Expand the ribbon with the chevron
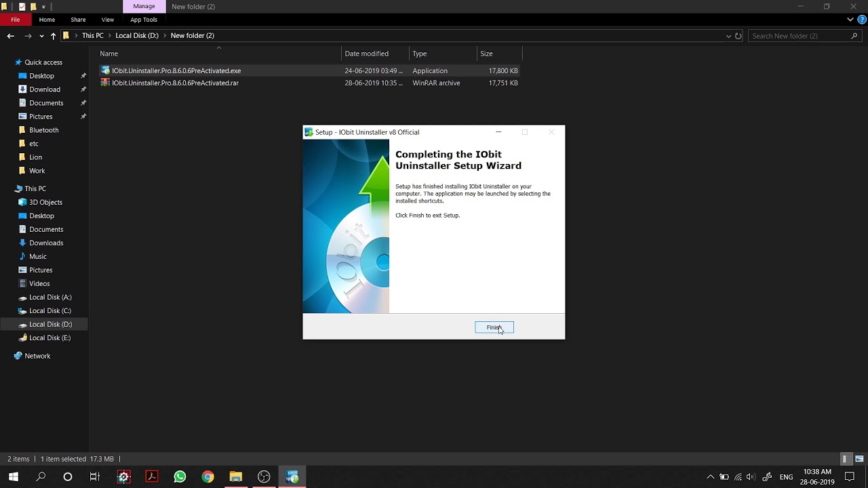This screenshot has height=488, width=868. 850,20
